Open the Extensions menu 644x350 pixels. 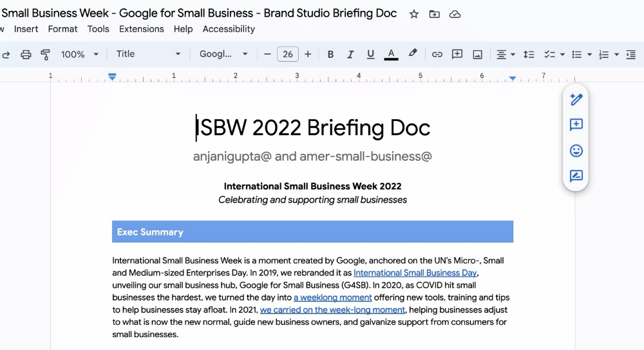(x=141, y=29)
